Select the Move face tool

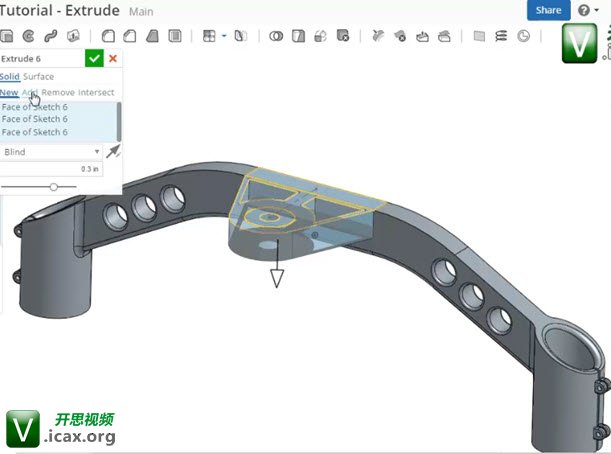click(x=422, y=36)
